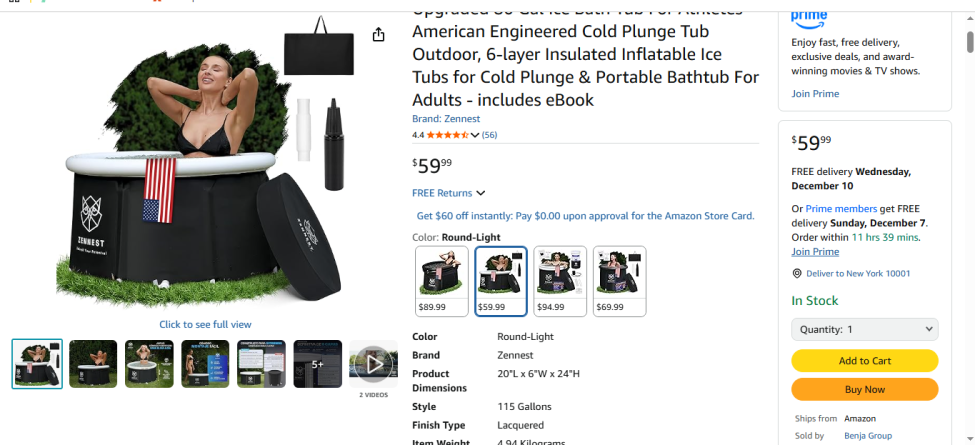The height and width of the screenshot is (445, 975).
Task: Open the 5+ more images thumbnail
Action: pos(317,364)
